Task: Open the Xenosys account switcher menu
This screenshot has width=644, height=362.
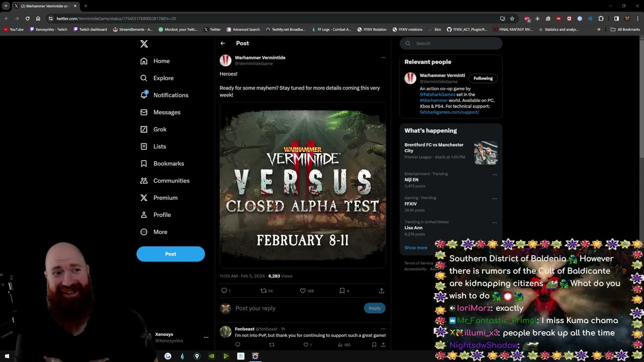Action: tap(206, 337)
